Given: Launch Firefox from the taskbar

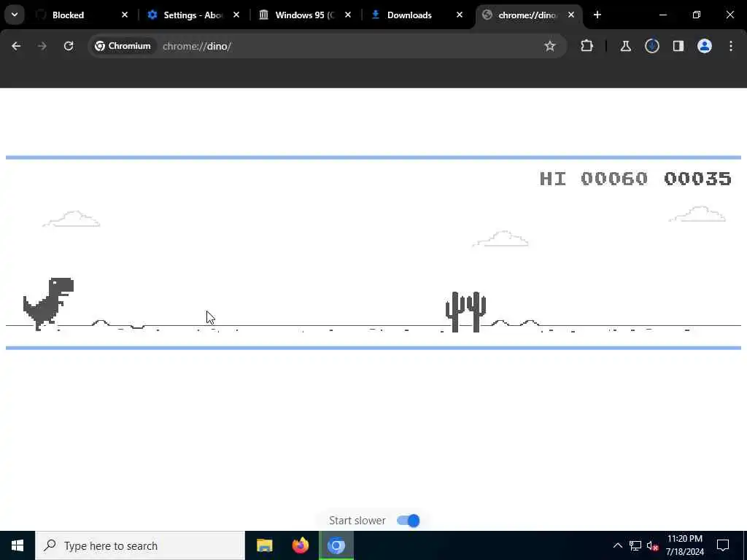Looking at the screenshot, I should [x=300, y=545].
